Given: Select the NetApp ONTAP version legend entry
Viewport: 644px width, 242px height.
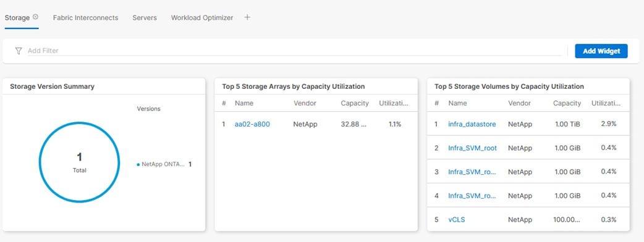Looking at the screenshot, I should pyautogui.click(x=164, y=164).
